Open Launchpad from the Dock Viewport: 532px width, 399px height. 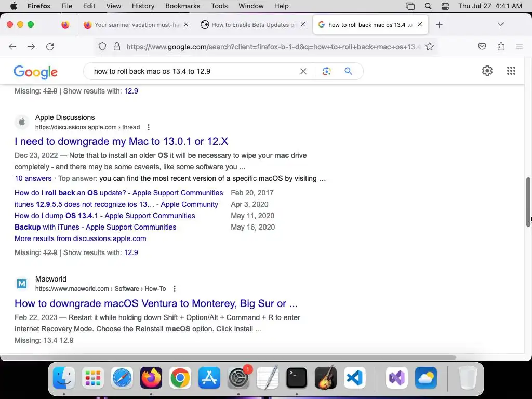tap(93, 378)
